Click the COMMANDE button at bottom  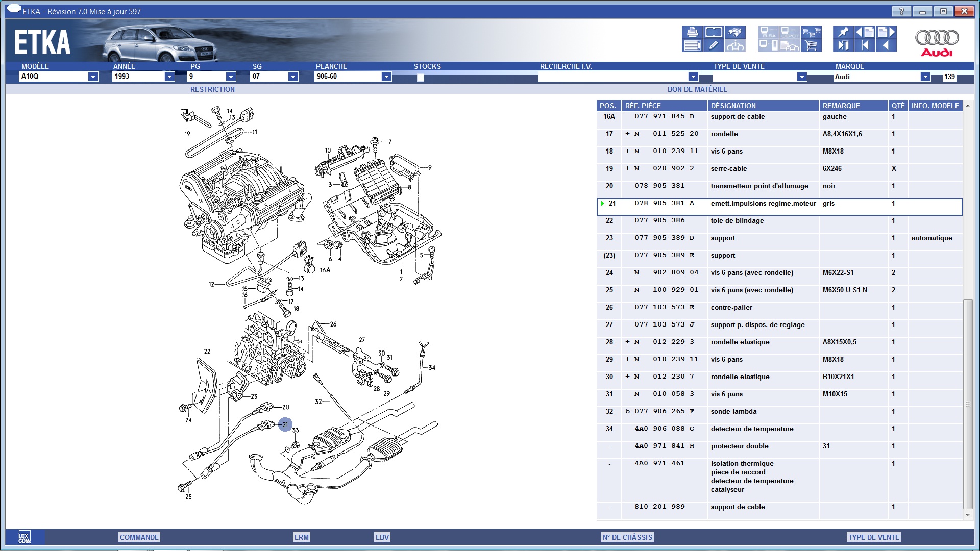pyautogui.click(x=139, y=537)
